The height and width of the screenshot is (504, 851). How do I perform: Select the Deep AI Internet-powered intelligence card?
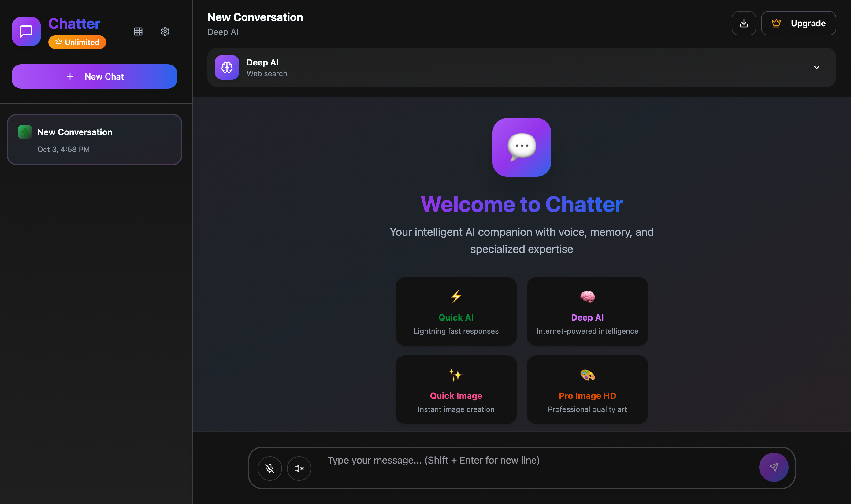click(587, 311)
